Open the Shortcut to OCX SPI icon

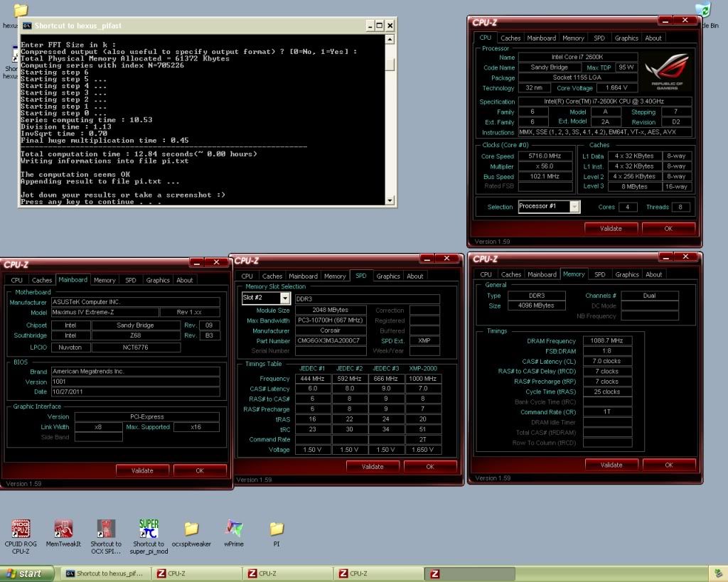pos(106,529)
